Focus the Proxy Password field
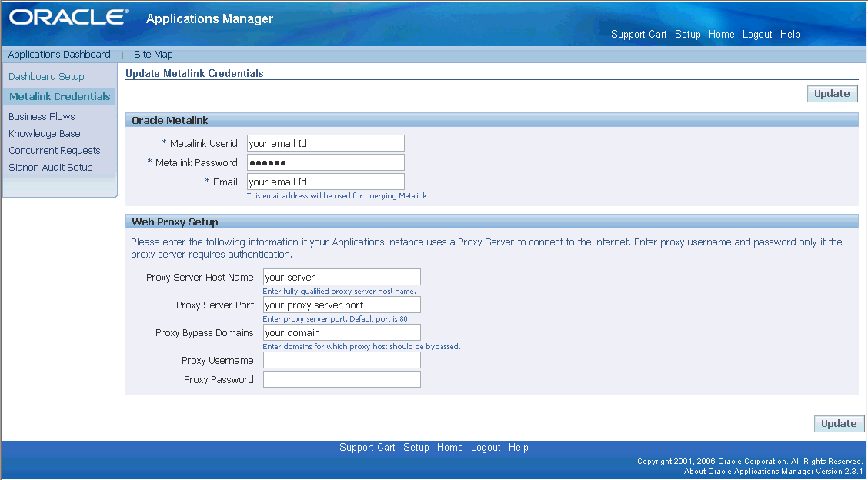 pos(342,379)
